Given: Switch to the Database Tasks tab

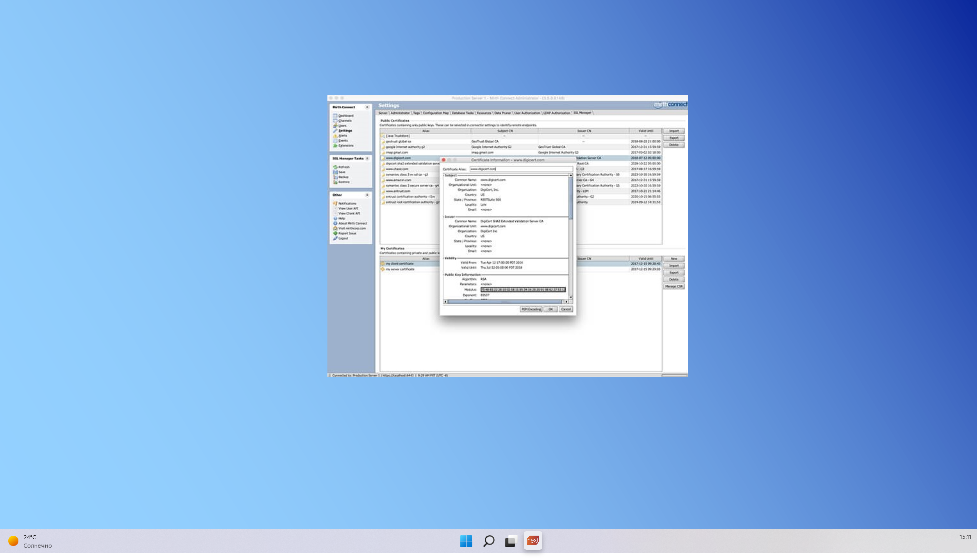Looking at the screenshot, I should (463, 113).
